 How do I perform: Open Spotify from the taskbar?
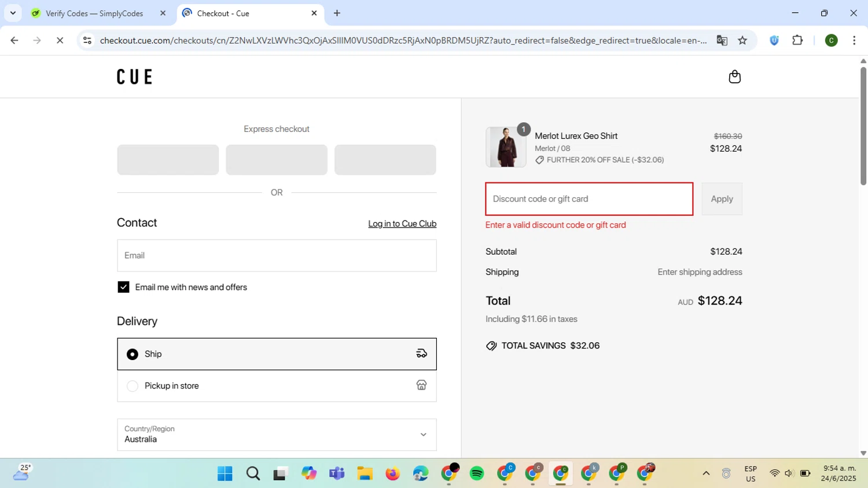point(477,474)
